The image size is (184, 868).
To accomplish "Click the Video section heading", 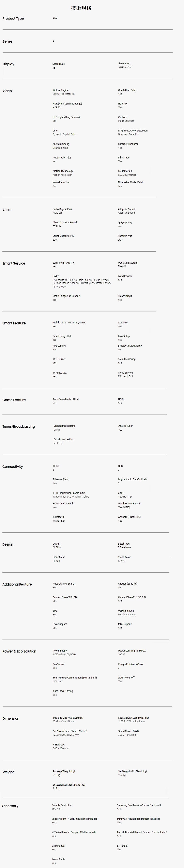I will [7, 91].
